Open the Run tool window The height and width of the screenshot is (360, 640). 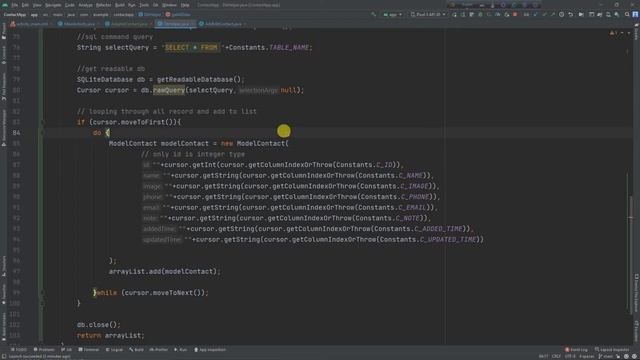181,350
